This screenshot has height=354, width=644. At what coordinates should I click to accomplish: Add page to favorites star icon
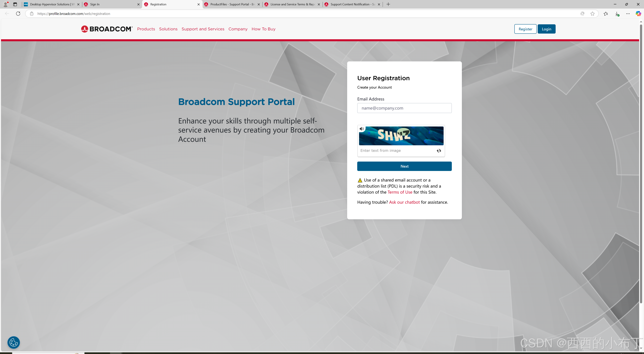(x=592, y=14)
